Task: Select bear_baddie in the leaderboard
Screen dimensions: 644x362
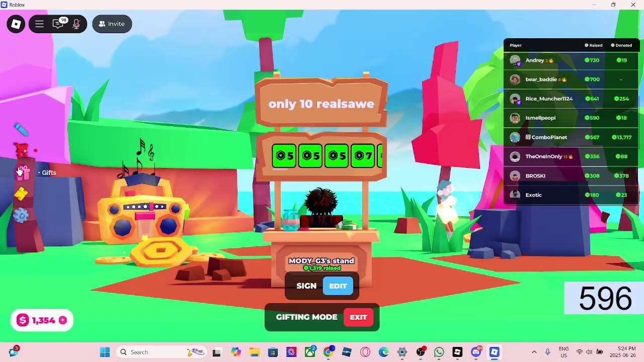Action: pyautogui.click(x=571, y=79)
